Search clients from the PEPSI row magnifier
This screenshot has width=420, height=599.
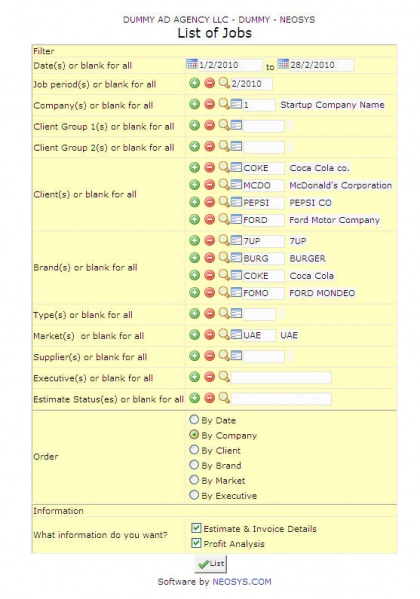pyautogui.click(x=224, y=202)
